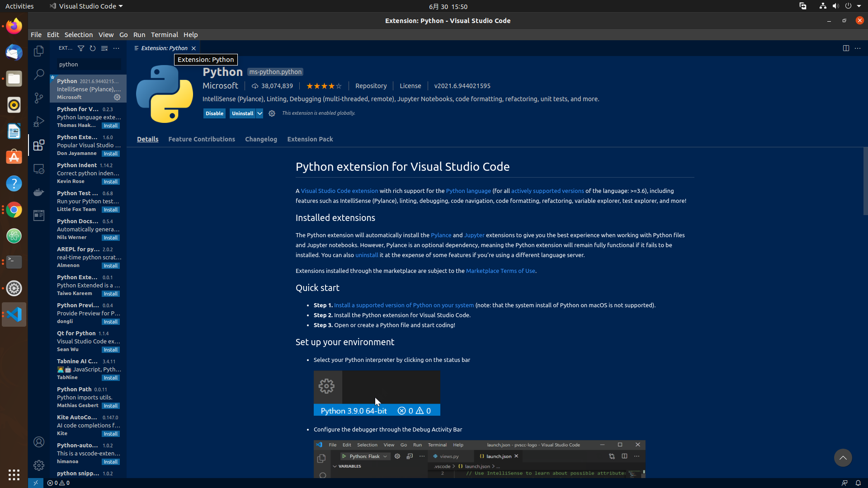The height and width of the screenshot is (488, 868).
Task: Switch to Feature Contributions tab
Action: 202,139
